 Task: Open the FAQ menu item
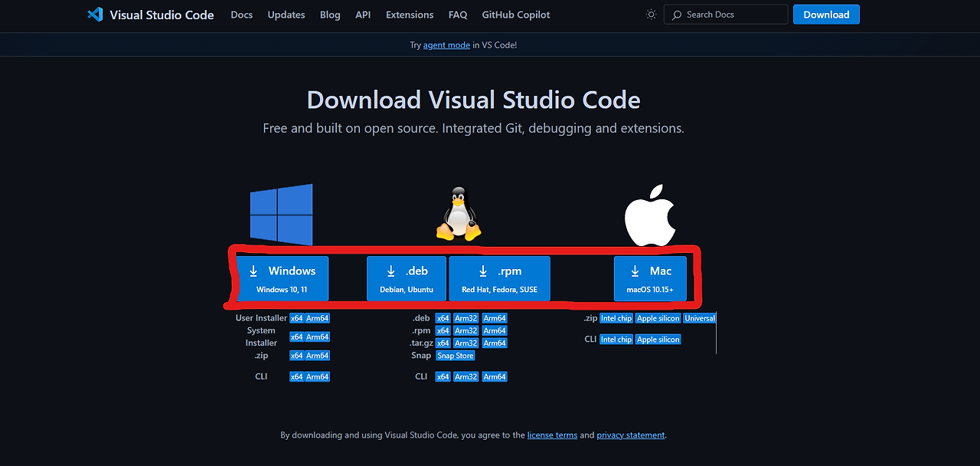(x=458, y=15)
